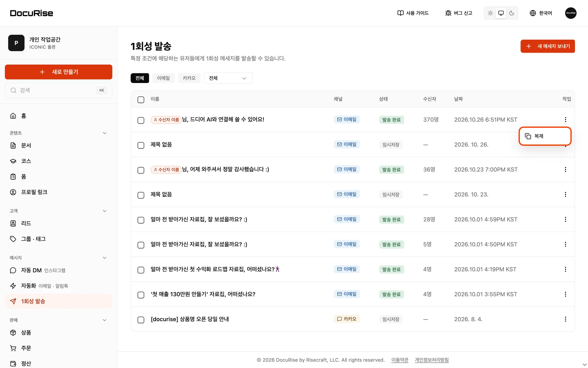Click the P workspace badge
Screen dimensions: 588x368
point(16,43)
